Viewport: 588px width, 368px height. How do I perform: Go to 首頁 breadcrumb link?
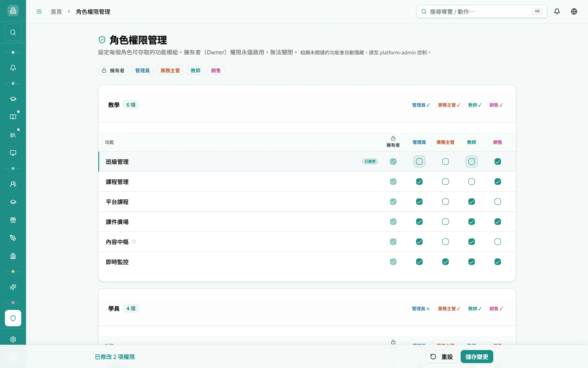(x=56, y=12)
